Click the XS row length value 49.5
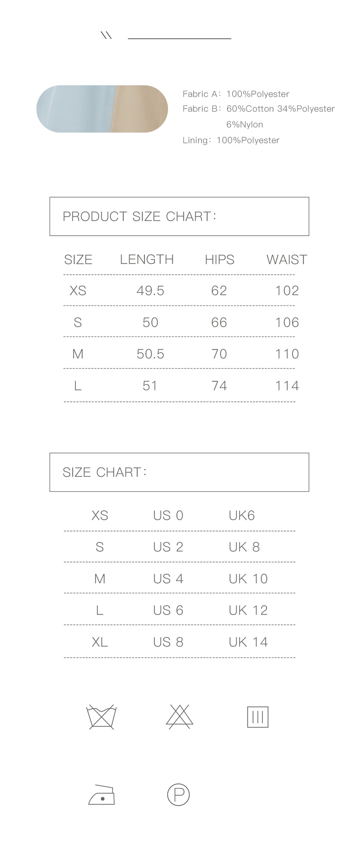The width and height of the screenshot is (359, 868). click(x=150, y=291)
